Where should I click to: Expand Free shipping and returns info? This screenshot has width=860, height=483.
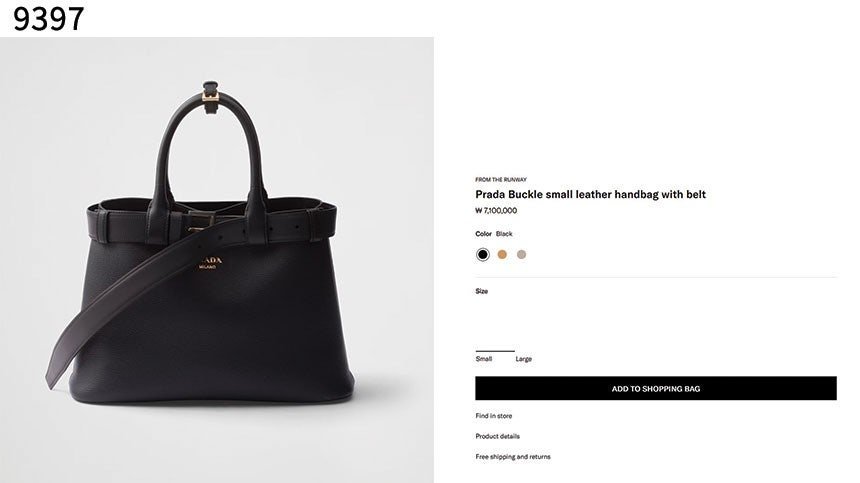click(512, 457)
